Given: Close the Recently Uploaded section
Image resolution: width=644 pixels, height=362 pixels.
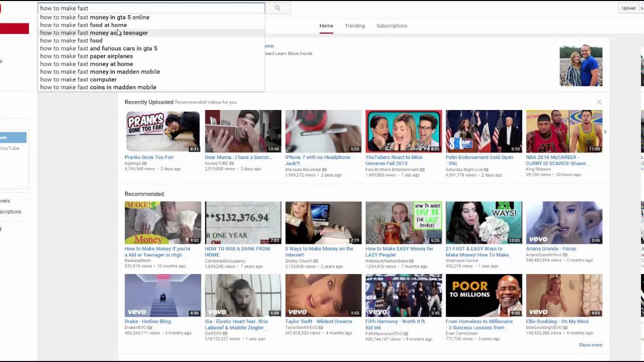Looking at the screenshot, I should (599, 102).
